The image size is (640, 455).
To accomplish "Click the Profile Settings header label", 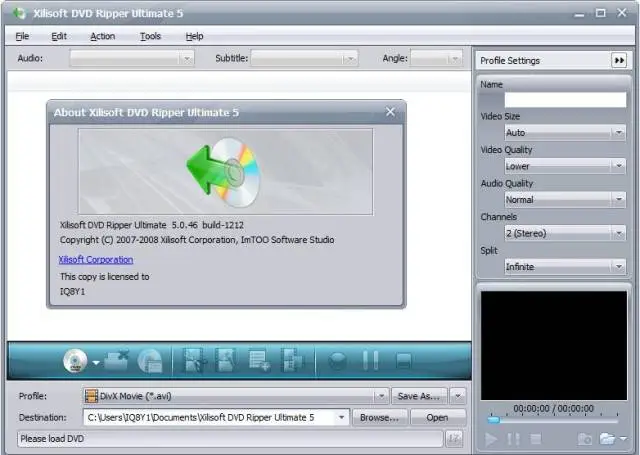I will click(x=510, y=60).
